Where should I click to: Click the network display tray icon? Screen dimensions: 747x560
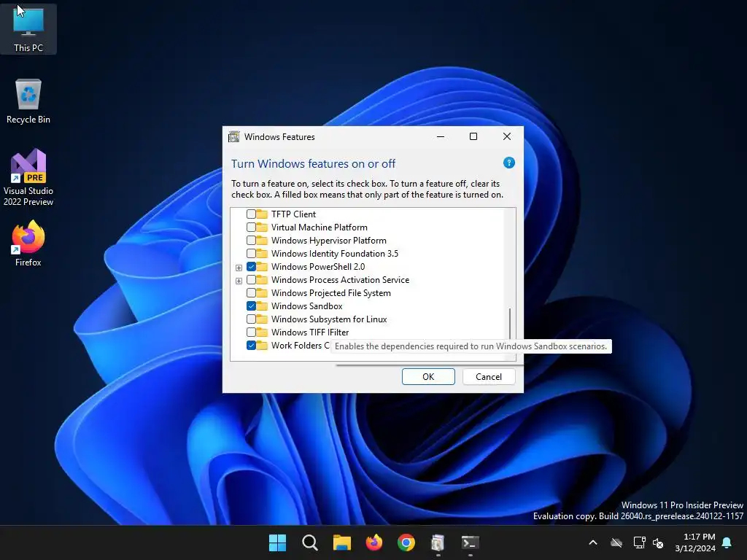[x=639, y=542]
